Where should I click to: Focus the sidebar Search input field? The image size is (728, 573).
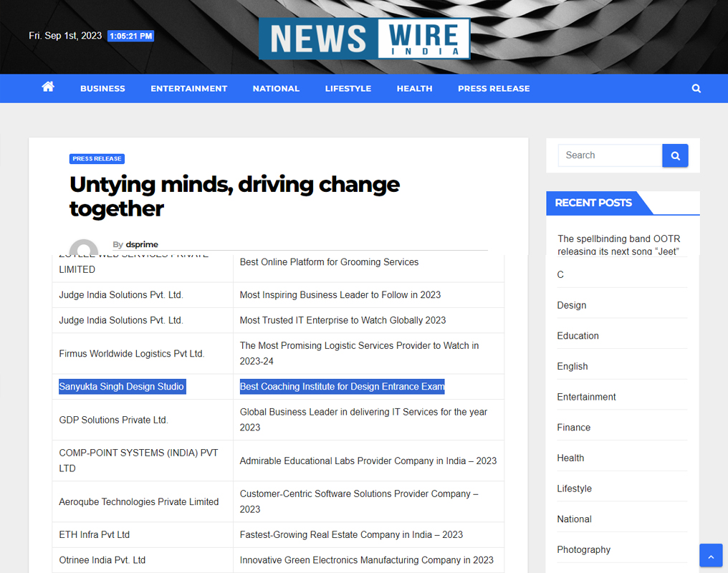(x=610, y=155)
